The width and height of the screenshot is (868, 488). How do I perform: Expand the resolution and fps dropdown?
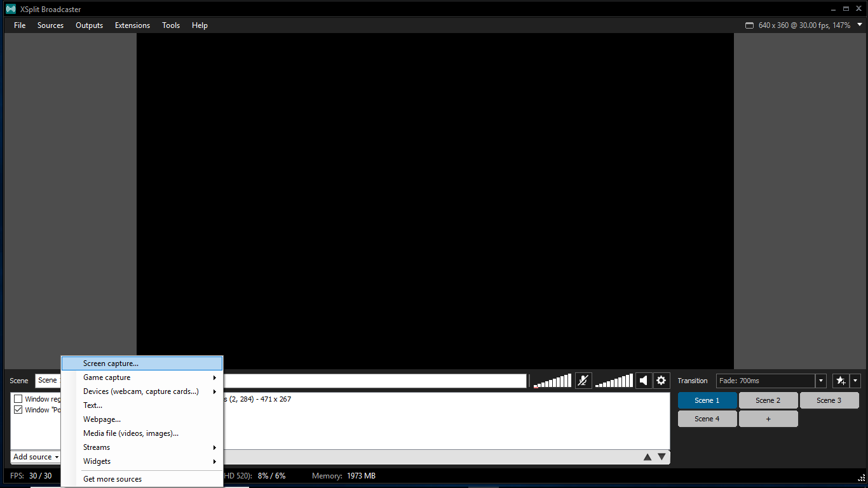coord(860,25)
